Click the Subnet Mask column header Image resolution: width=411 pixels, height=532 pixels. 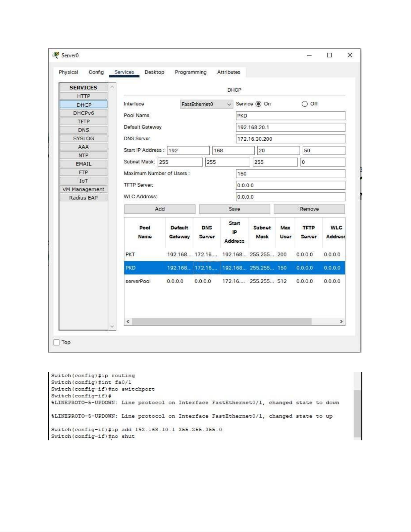point(262,232)
